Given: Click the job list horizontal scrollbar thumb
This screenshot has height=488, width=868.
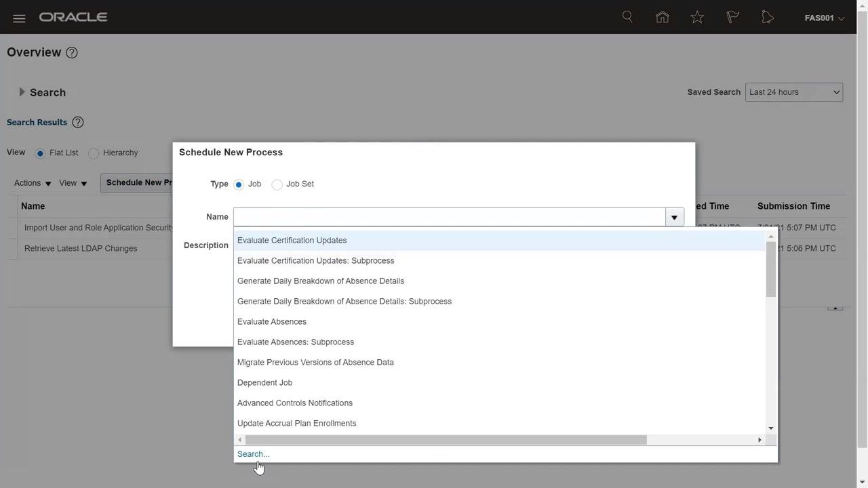Looking at the screenshot, I should tap(446, 440).
